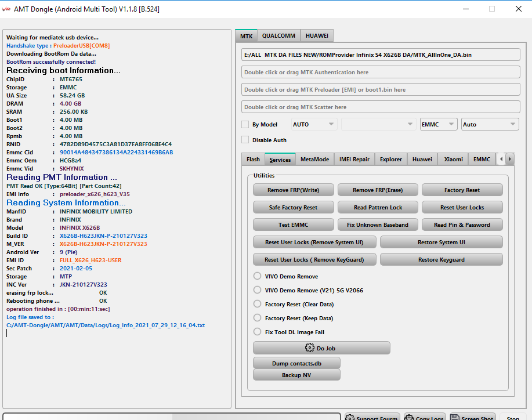Click the Screen Shot floppy disk icon
532x420 pixels.
455,418
